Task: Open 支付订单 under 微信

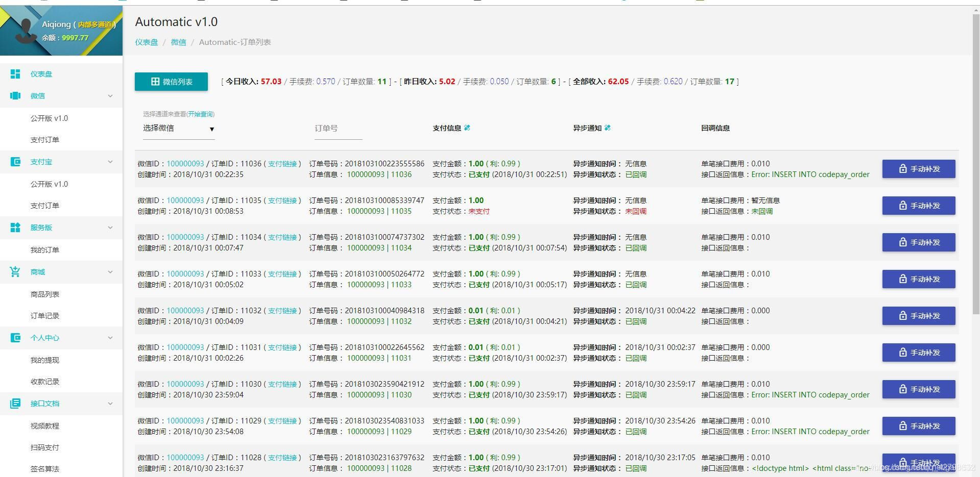Action: (45, 140)
